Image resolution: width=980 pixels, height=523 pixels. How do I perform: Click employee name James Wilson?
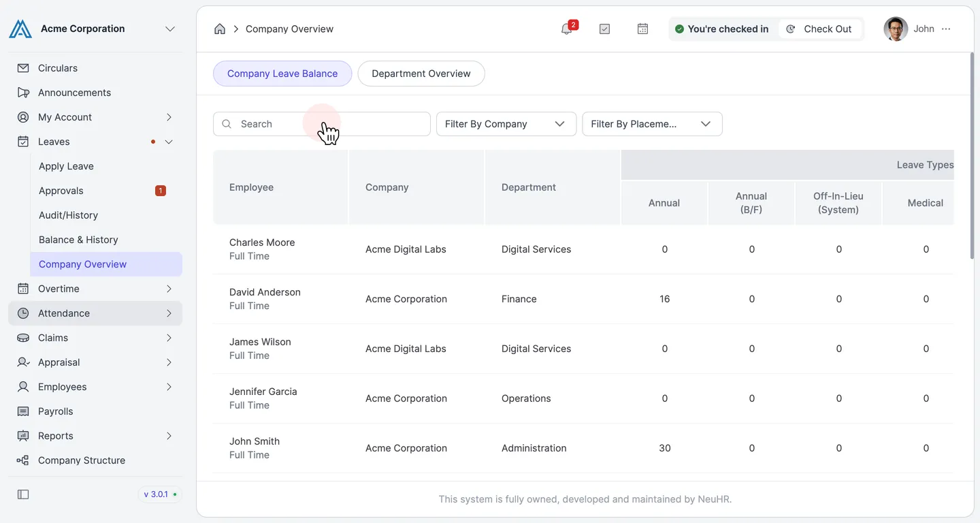(260, 342)
